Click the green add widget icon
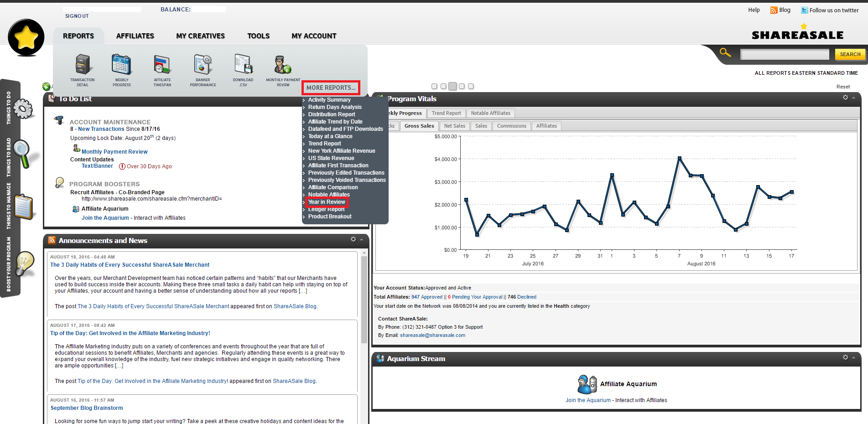This screenshot has height=424, width=868. [46, 87]
